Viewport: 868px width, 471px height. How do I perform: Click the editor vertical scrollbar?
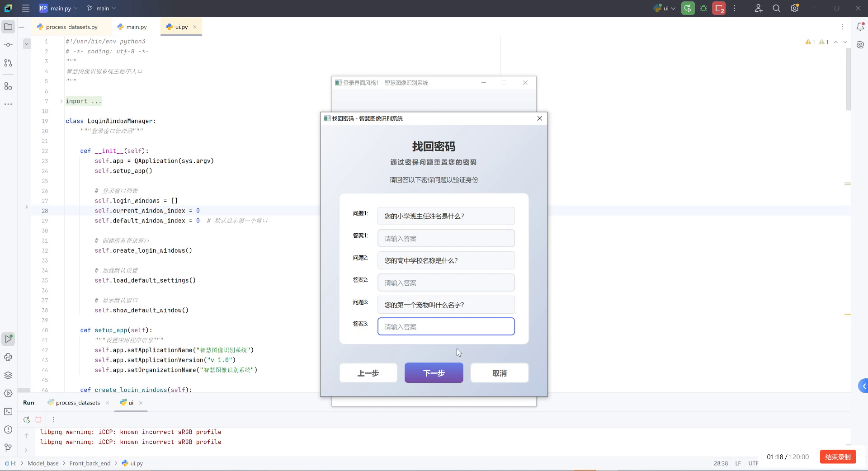[x=849, y=79]
